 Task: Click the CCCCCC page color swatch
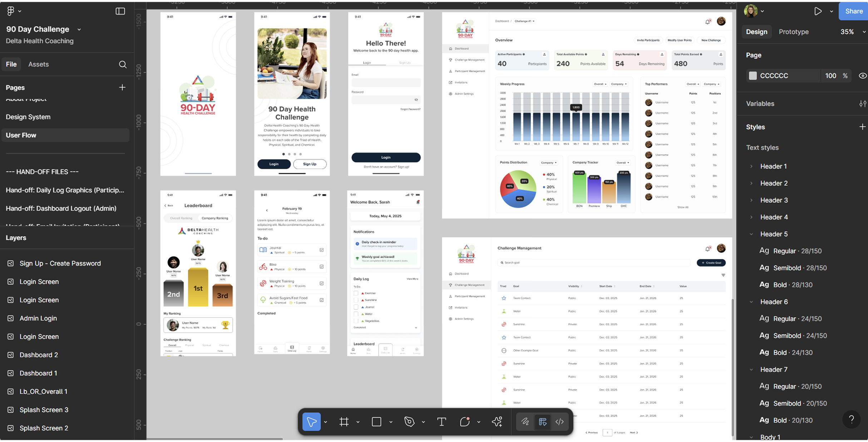pyautogui.click(x=753, y=76)
